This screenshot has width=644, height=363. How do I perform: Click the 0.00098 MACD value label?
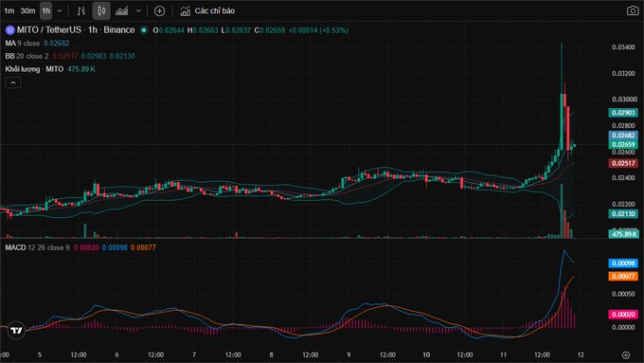623,263
